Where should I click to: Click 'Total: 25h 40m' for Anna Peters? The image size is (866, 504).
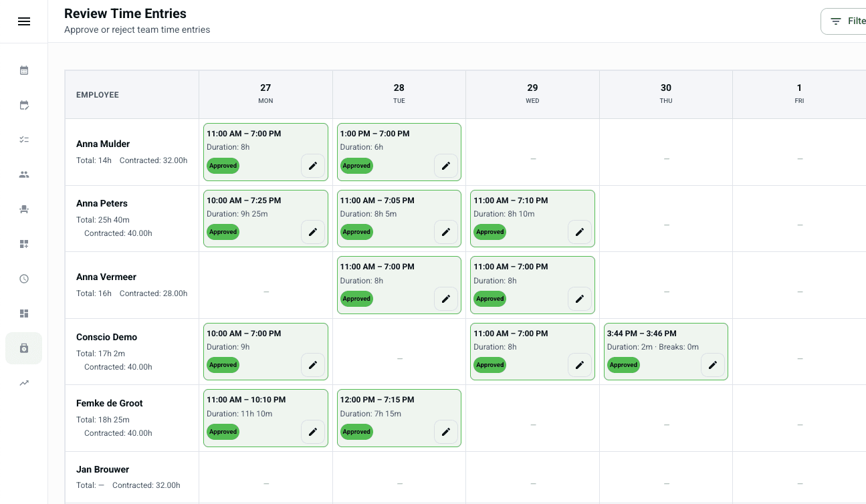[103, 220]
